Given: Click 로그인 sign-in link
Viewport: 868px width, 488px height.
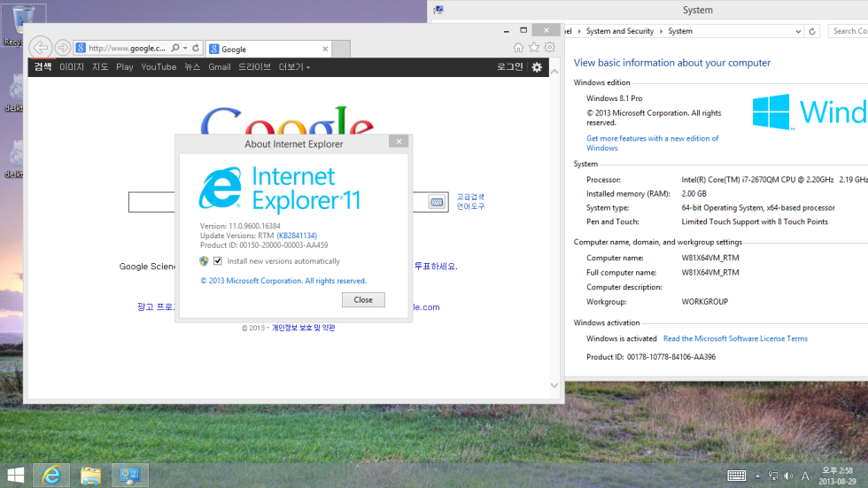Looking at the screenshot, I should click(509, 67).
